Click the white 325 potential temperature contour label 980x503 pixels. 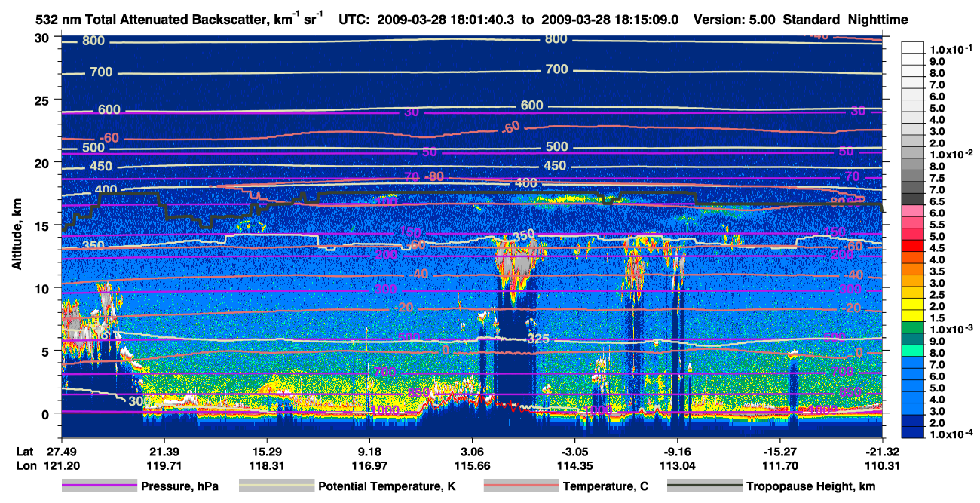537,340
